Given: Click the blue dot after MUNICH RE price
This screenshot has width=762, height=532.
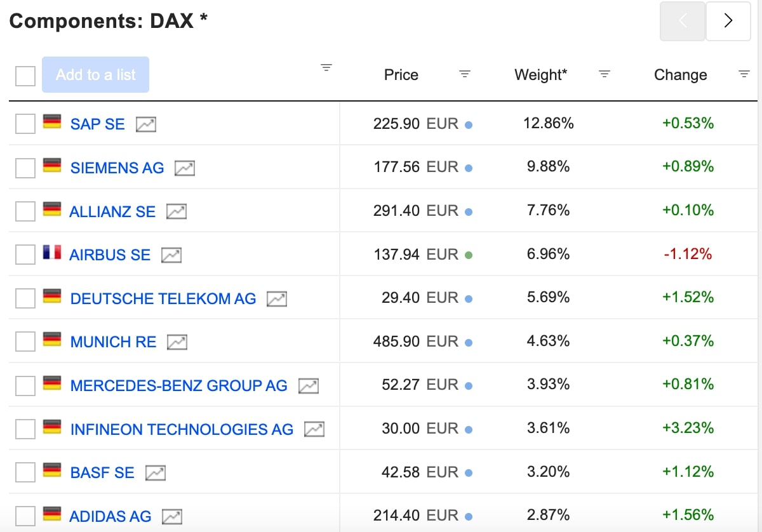Looking at the screenshot, I should point(469,342).
